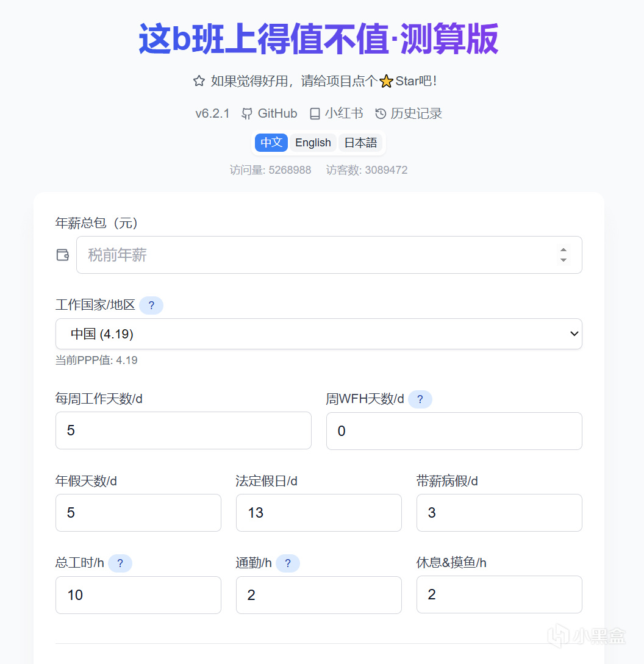Image resolution: width=644 pixels, height=664 pixels.
Task: Click the 法定假日 input showing 13
Action: click(x=318, y=512)
